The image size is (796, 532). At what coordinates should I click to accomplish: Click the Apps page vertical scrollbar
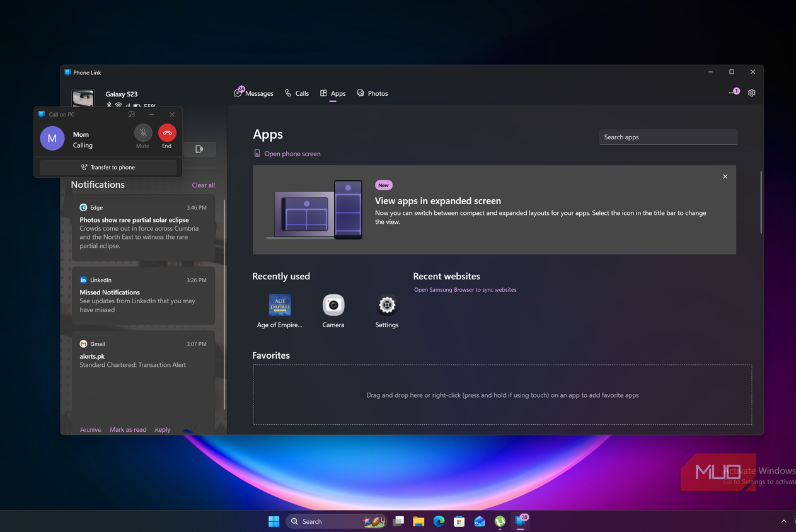pos(761,202)
